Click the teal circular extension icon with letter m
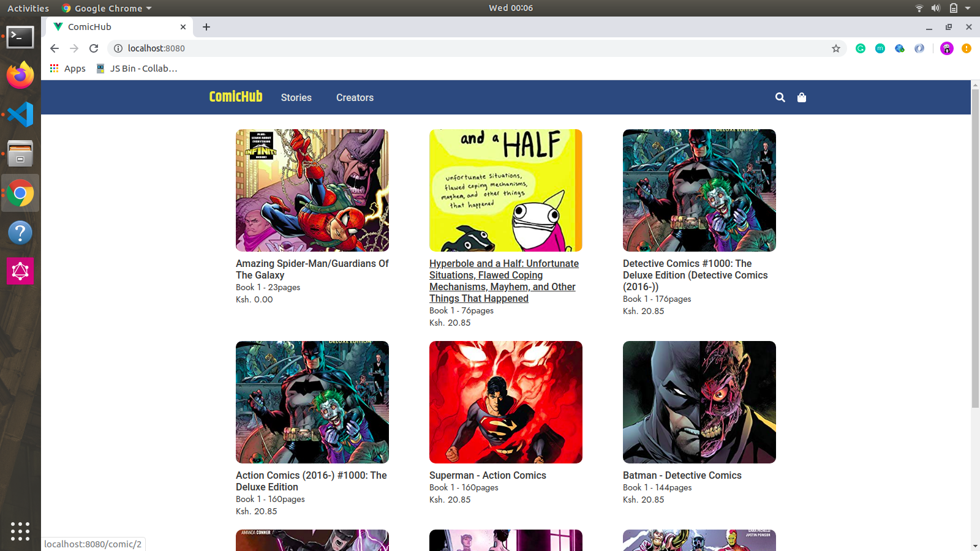 point(880,48)
